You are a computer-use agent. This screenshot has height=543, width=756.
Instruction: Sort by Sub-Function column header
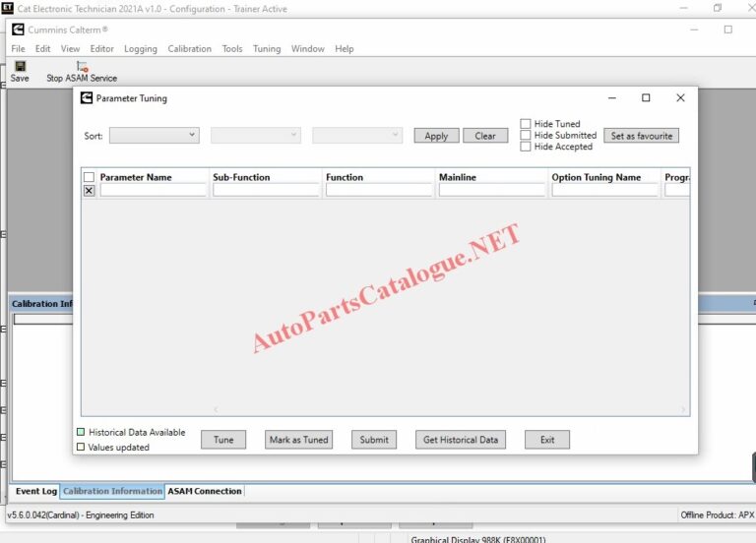241,177
